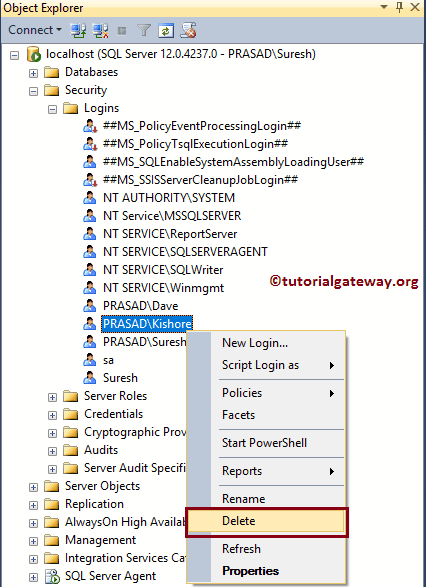Expand the Integration Services Catalogs folder
The image size is (426, 587).
point(33,559)
